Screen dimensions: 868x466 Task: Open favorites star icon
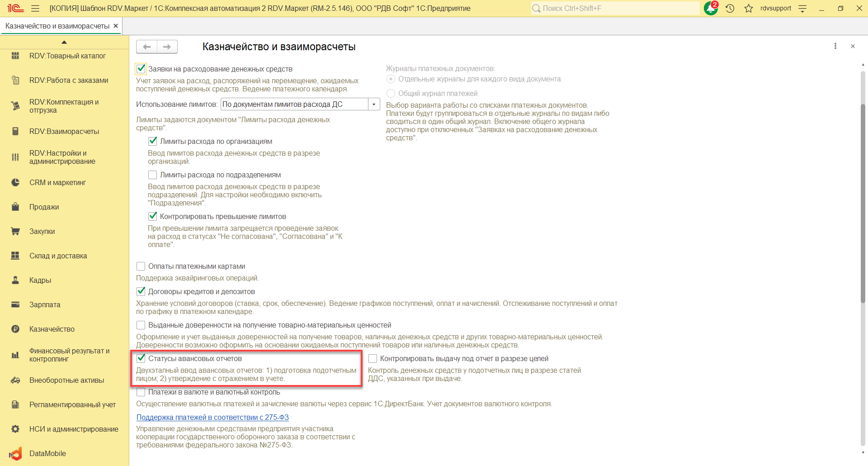pos(749,8)
